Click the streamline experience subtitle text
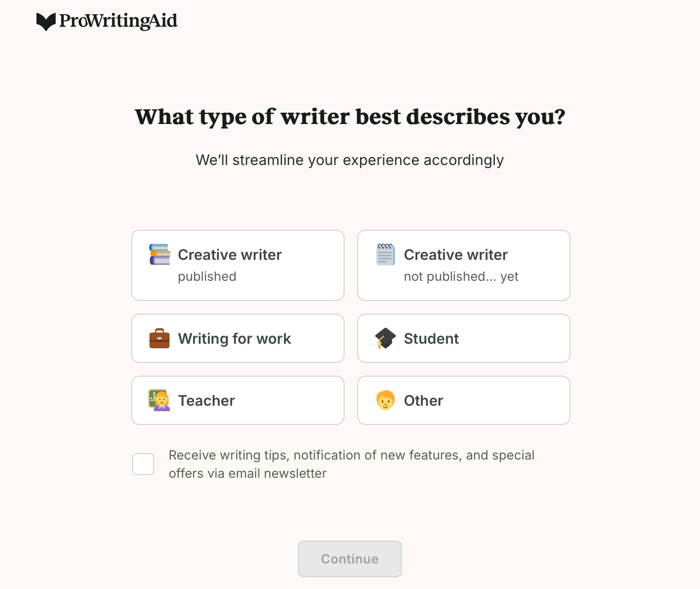Viewport: 700px width, 589px height. click(350, 160)
